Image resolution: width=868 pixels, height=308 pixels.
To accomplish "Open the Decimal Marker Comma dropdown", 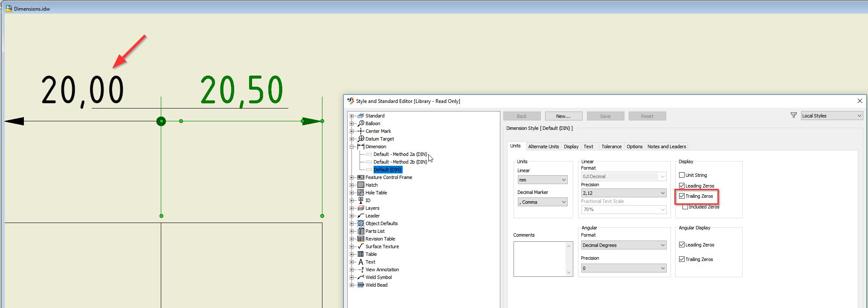I will pyautogui.click(x=542, y=202).
